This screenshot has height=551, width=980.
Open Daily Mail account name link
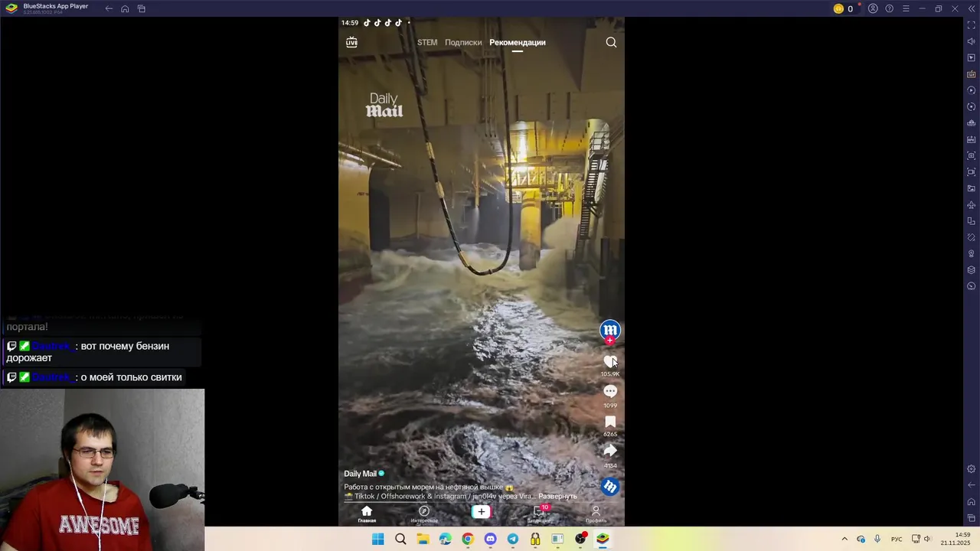pos(360,474)
